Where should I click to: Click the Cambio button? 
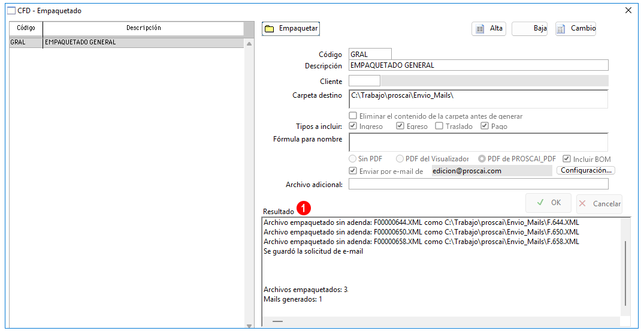pos(576,28)
